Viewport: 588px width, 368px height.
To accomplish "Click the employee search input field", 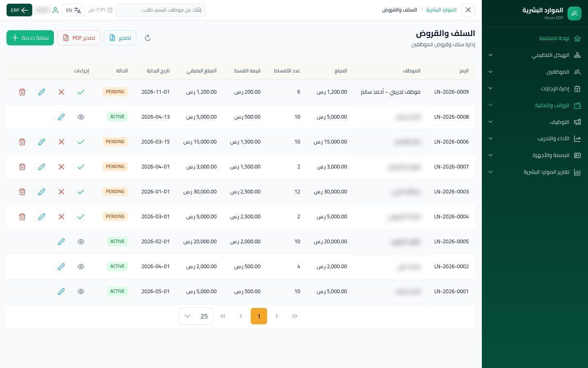I will [x=160, y=10].
